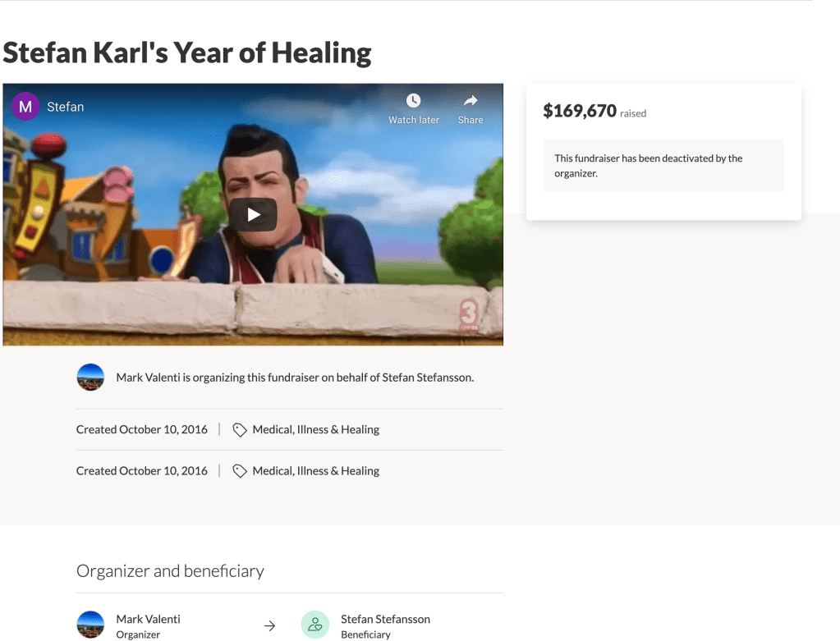Click the Watch later clock icon
The image size is (840, 641).
point(413,101)
